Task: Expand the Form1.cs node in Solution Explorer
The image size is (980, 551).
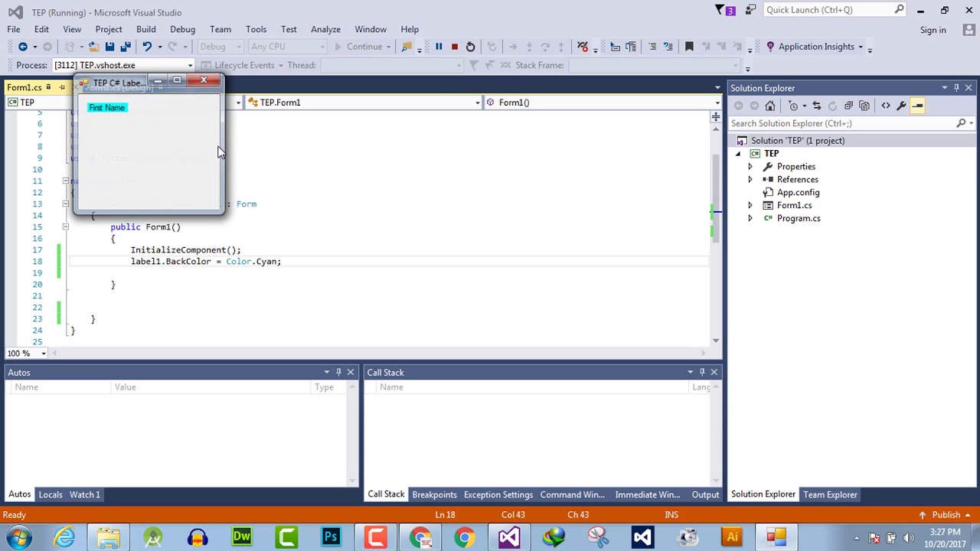Action: tap(750, 206)
